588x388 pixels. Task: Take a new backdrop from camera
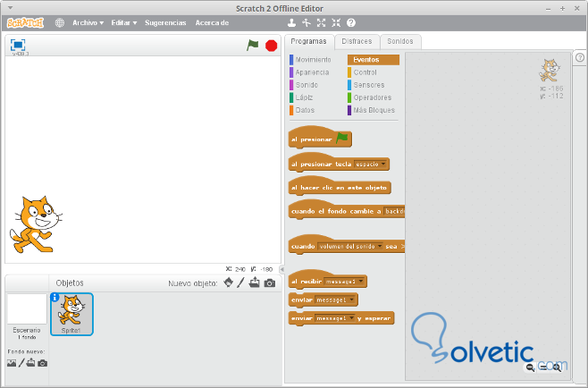point(42,363)
